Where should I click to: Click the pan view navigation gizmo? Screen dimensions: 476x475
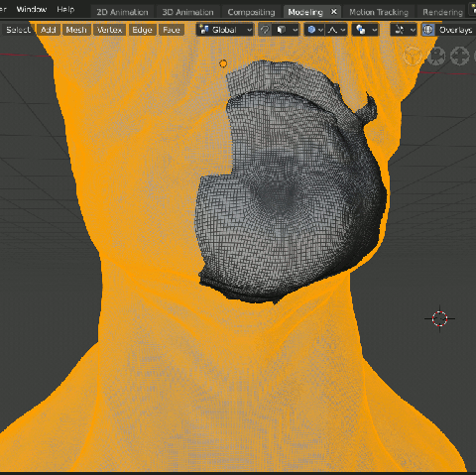460,57
